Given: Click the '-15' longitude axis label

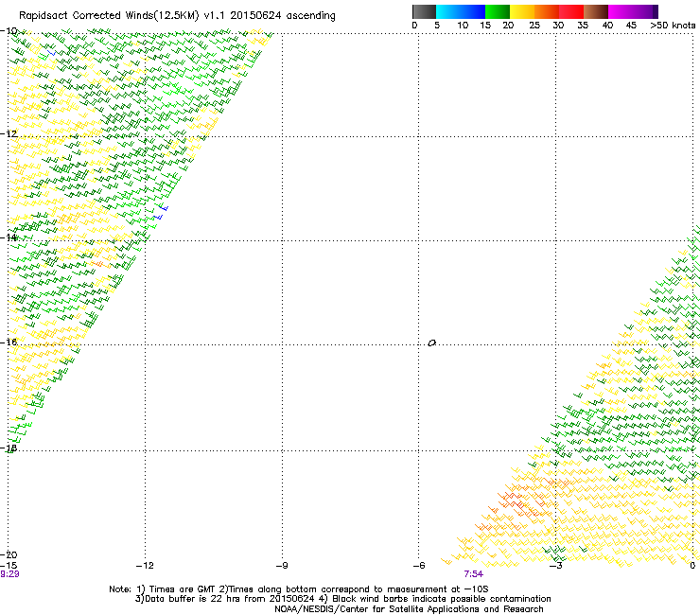Looking at the screenshot, I should (x=9, y=566).
